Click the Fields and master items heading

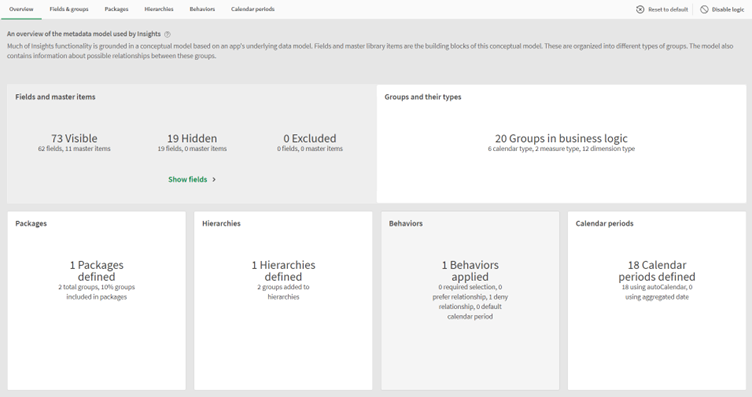point(55,97)
